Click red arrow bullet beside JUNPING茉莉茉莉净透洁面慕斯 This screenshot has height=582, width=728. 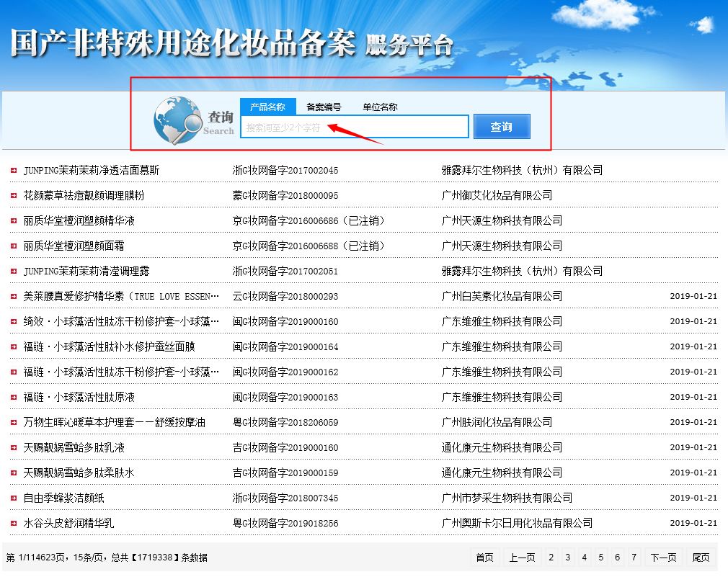point(14,171)
